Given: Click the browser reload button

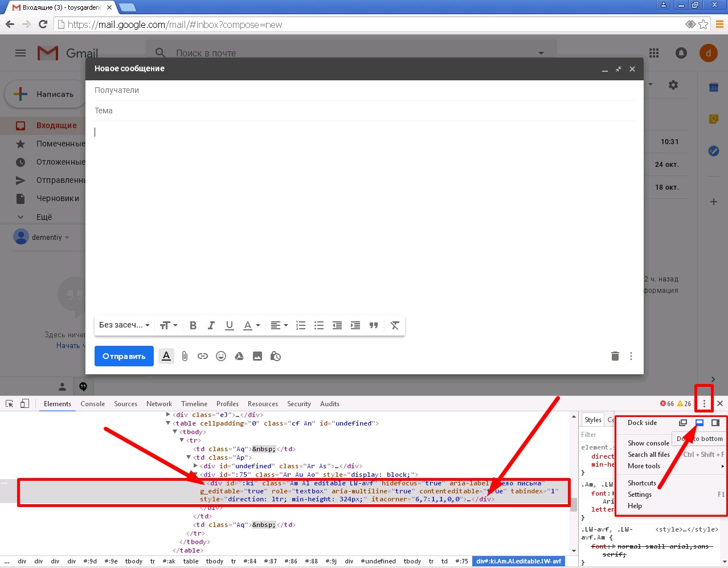Looking at the screenshot, I should (x=43, y=24).
